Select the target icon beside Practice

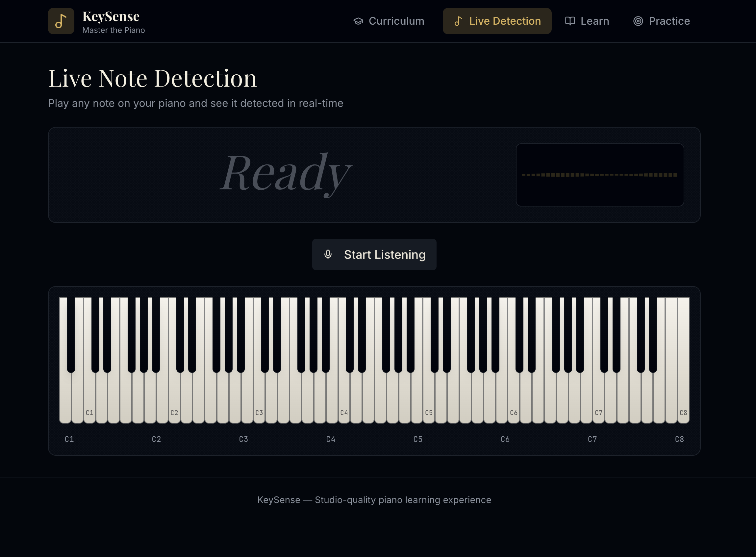click(x=639, y=21)
